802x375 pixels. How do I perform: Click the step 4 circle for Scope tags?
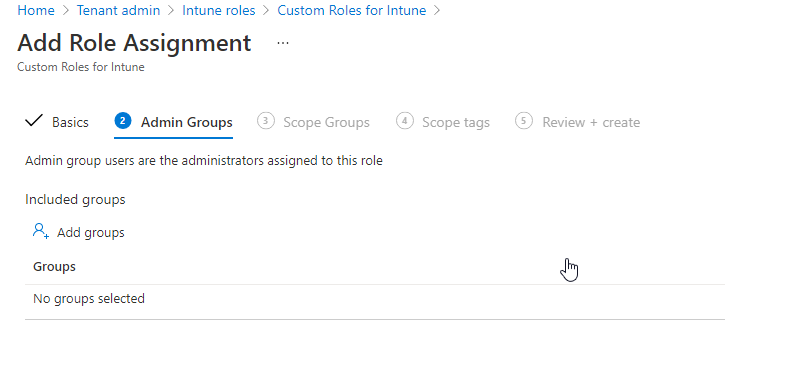[405, 121]
